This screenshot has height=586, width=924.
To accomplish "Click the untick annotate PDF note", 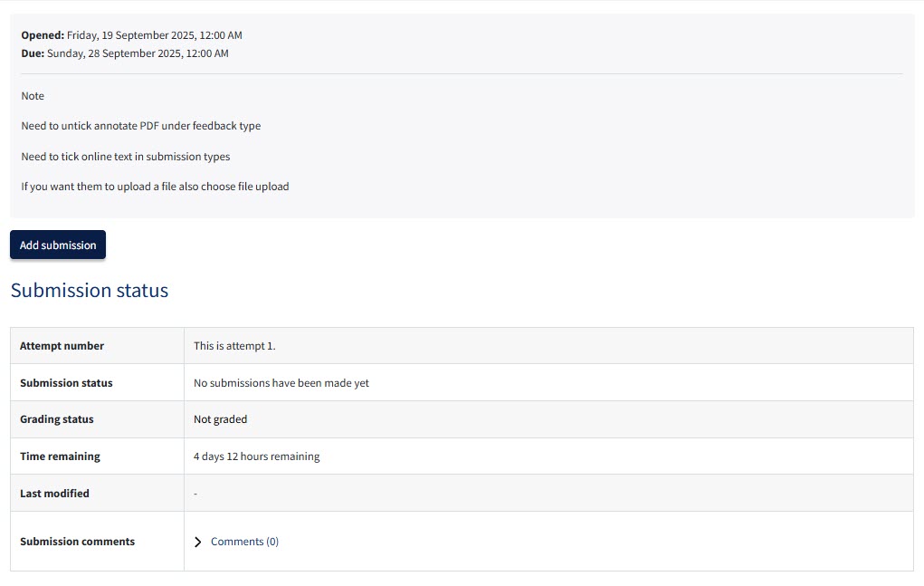I will pyautogui.click(x=141, y=126).
